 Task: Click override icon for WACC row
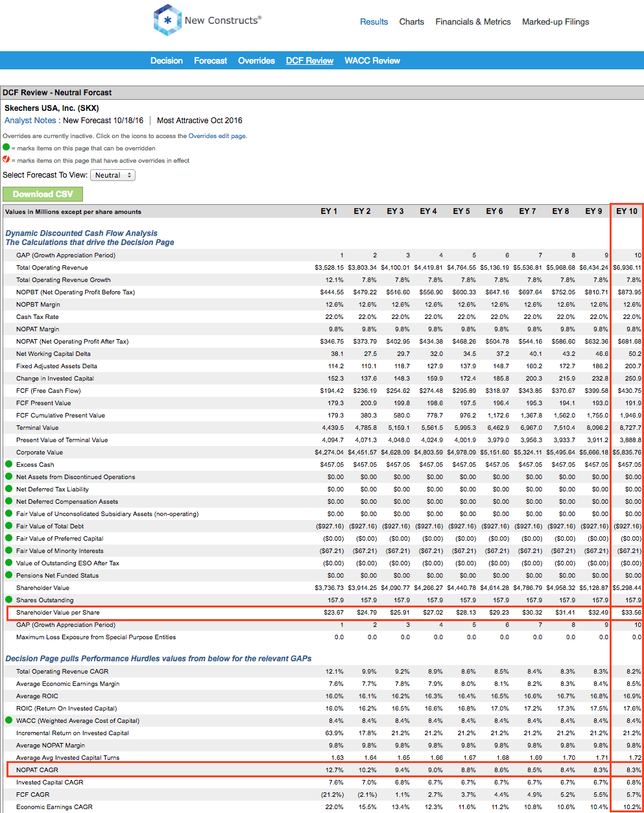point(8,720)
